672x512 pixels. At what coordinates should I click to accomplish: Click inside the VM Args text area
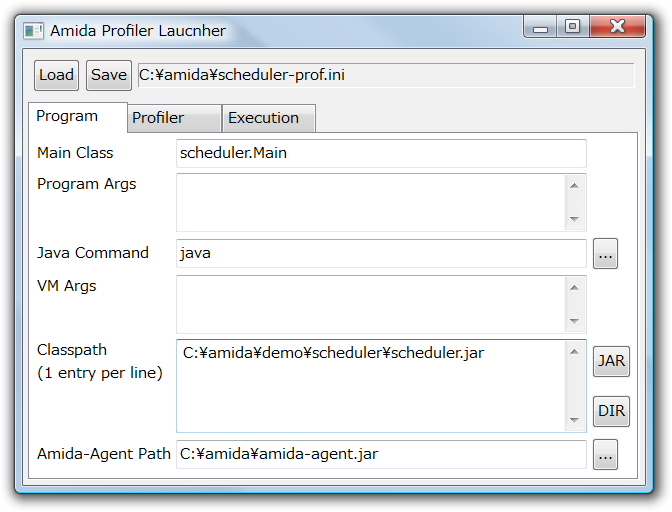pos(370,304)
